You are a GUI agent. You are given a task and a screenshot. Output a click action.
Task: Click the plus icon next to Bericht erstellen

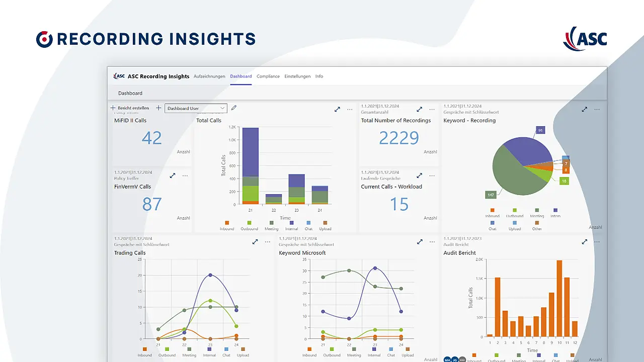(158, 108)
